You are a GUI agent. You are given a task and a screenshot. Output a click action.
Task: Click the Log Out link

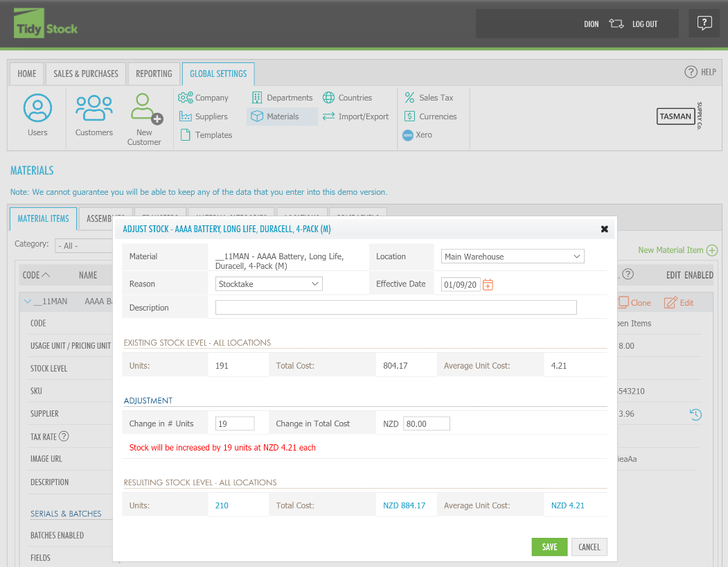pyautogui.click(x=644, y=24)
